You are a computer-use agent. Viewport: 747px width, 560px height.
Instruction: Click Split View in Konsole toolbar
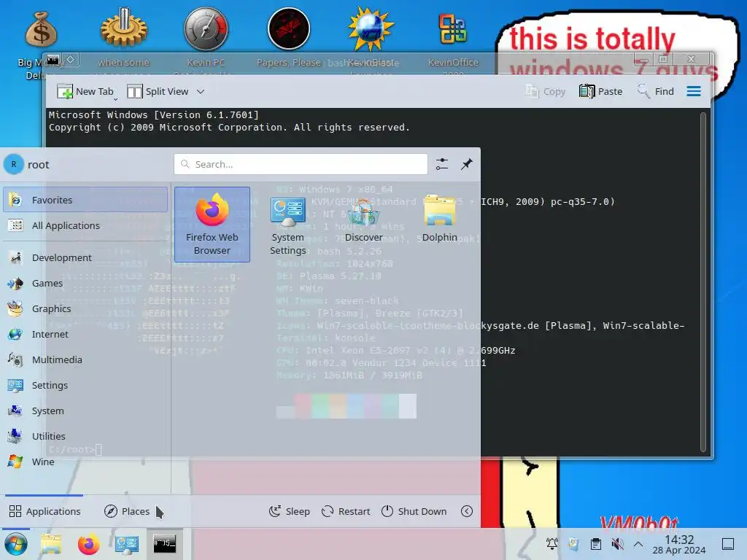pyautogui.click(x=158, y=91)
